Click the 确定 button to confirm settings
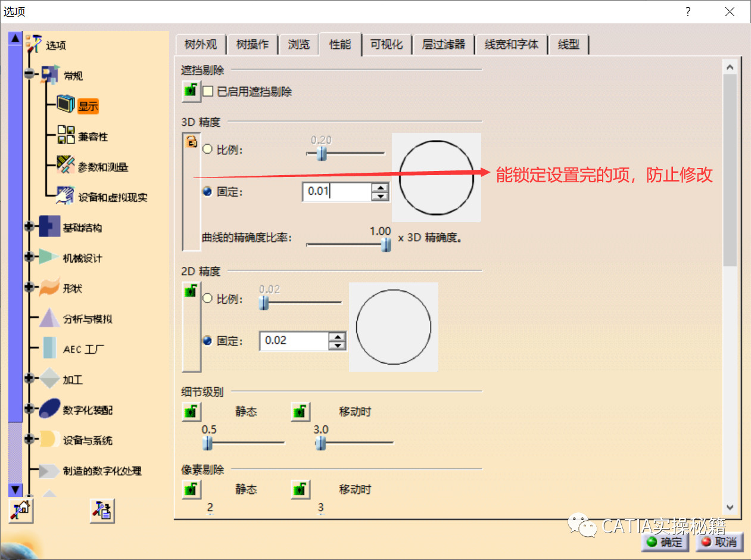 click(x=665, y=543)
